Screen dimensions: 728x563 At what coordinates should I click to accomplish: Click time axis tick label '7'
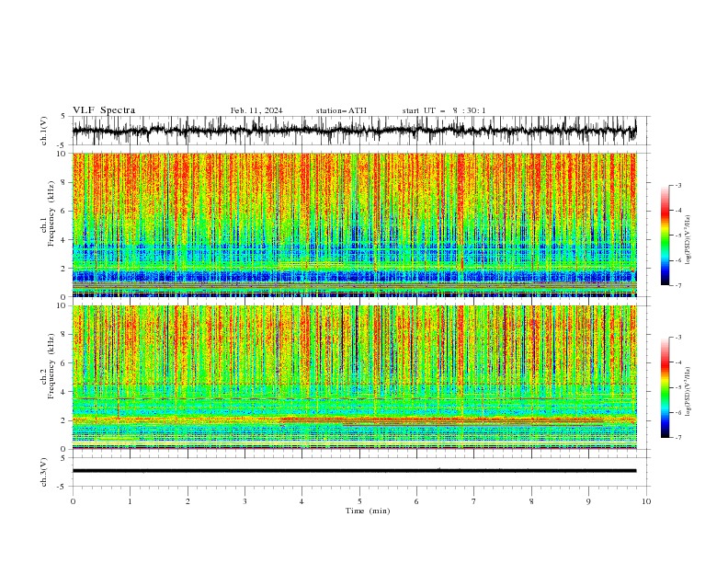click(474, 501)
